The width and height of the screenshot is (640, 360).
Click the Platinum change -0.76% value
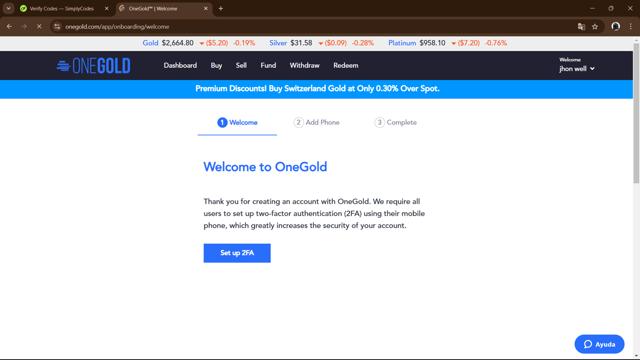coord(496,43)
